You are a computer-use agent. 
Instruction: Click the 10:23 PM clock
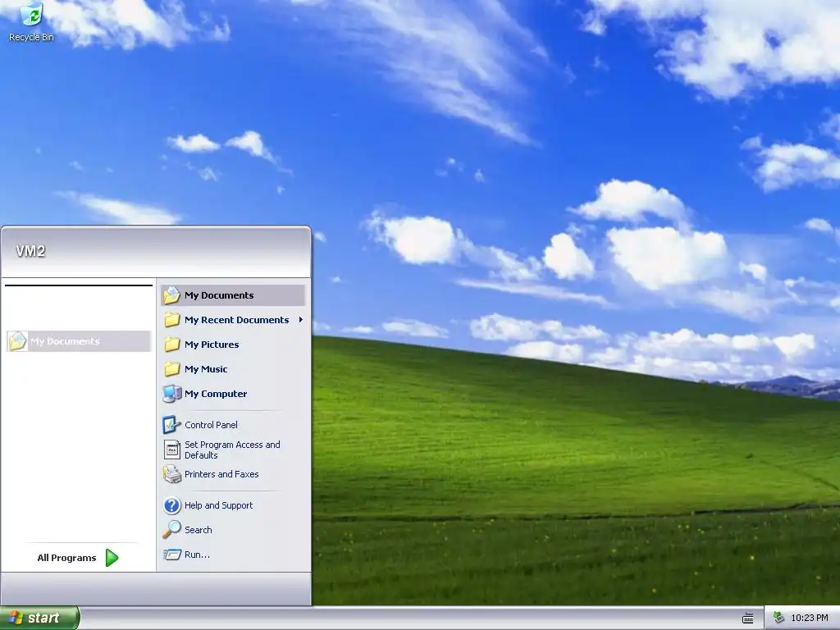pyautogui.click(x=810, y=619)
